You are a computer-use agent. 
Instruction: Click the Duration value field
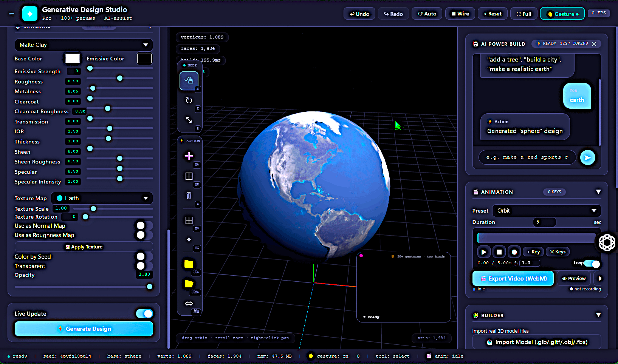click(x=545, y=222)
